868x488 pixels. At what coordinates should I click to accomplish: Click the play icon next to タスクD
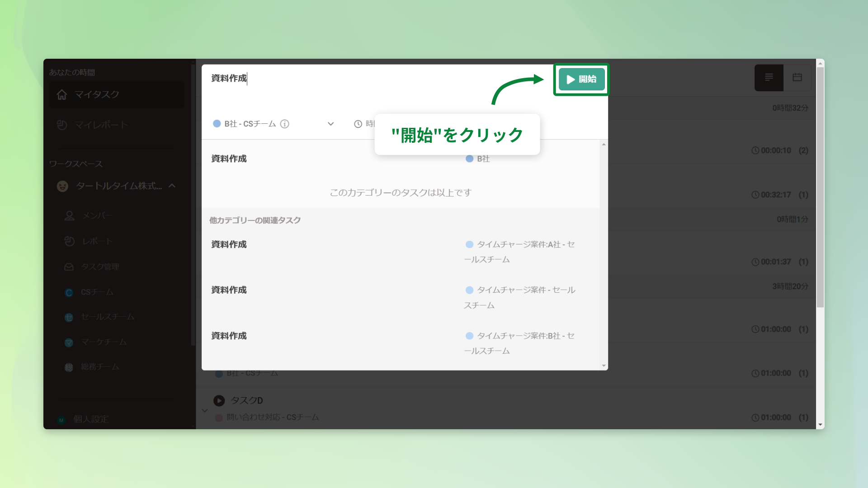[x=219, y=400]
